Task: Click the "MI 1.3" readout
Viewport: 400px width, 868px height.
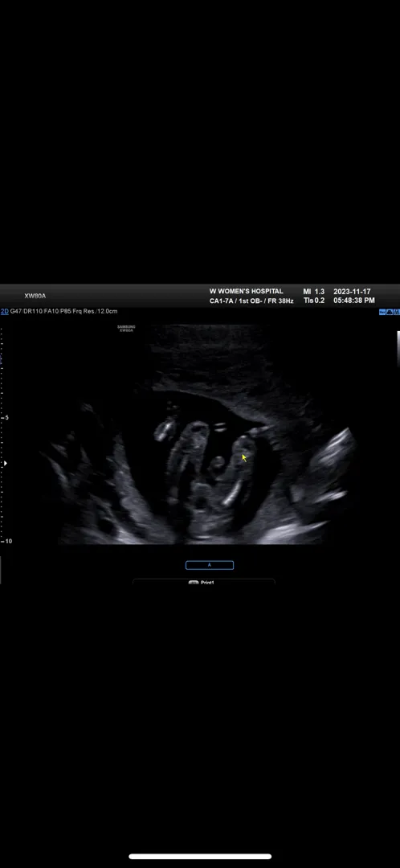Action: coord(314,291)
